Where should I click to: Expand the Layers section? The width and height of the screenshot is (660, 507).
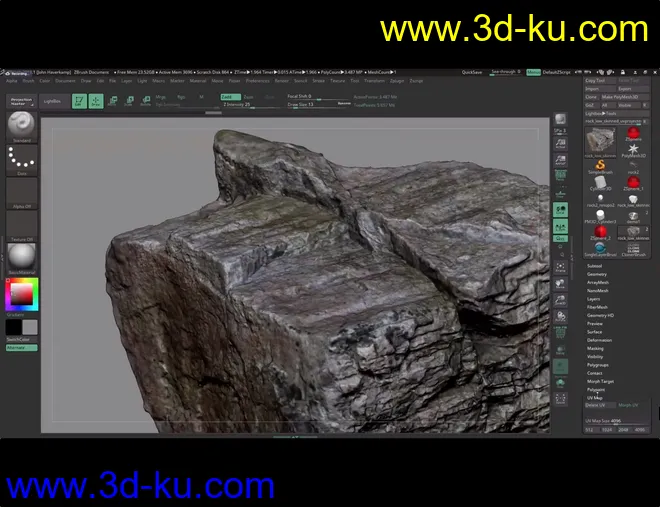pyautogui.click(x=593, y=299)
